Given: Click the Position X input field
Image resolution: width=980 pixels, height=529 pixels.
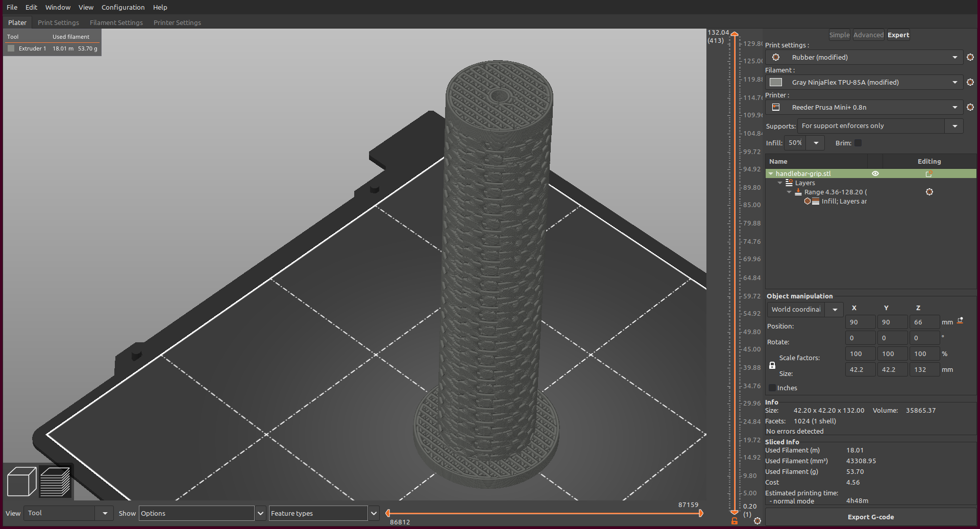Looking at the screenshot, I should [860, 322].
